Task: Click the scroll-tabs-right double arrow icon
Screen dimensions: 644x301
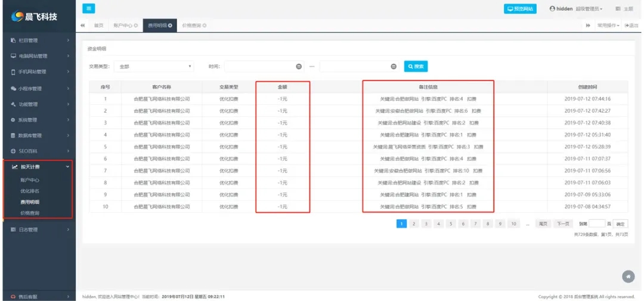Action: point(588,26)
